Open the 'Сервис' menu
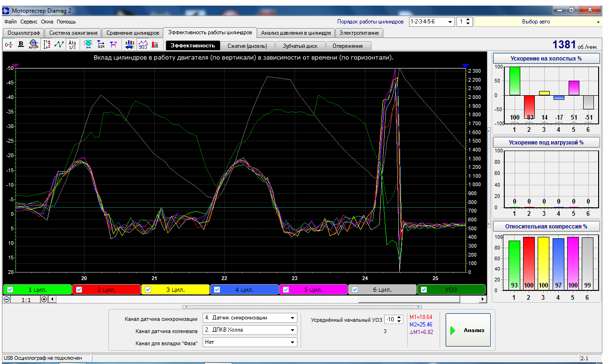 point(29,22)
